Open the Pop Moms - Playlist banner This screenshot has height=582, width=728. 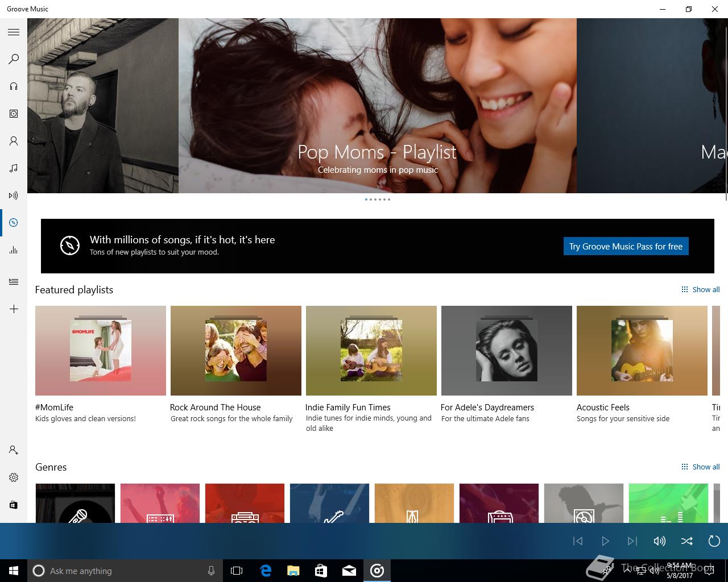(x=378, y=106)
